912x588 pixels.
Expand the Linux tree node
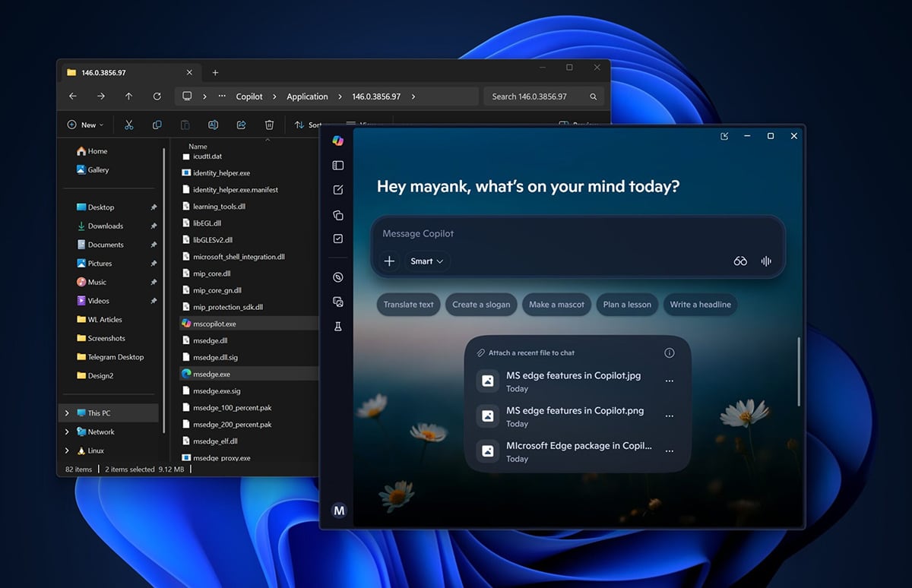67,450
